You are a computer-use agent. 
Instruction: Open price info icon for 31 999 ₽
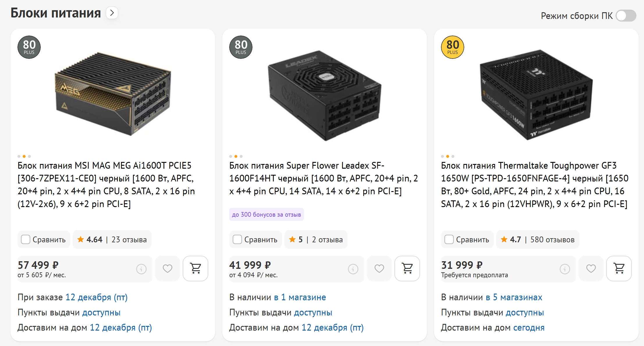(x=565, y=269)
